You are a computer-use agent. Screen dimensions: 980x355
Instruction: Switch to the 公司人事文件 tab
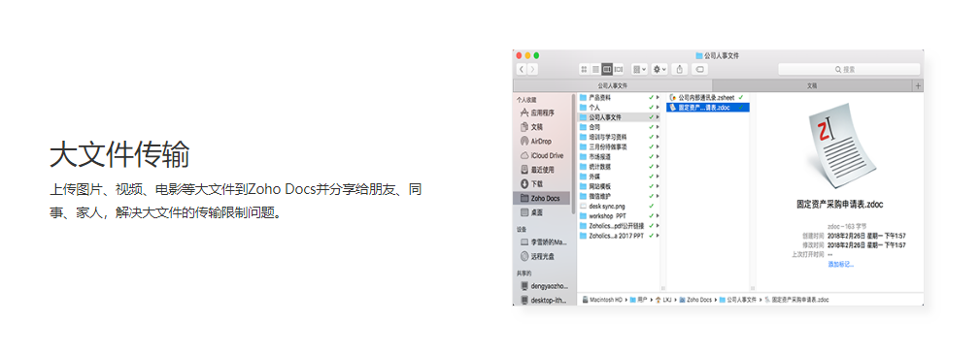tap(613, 85)
